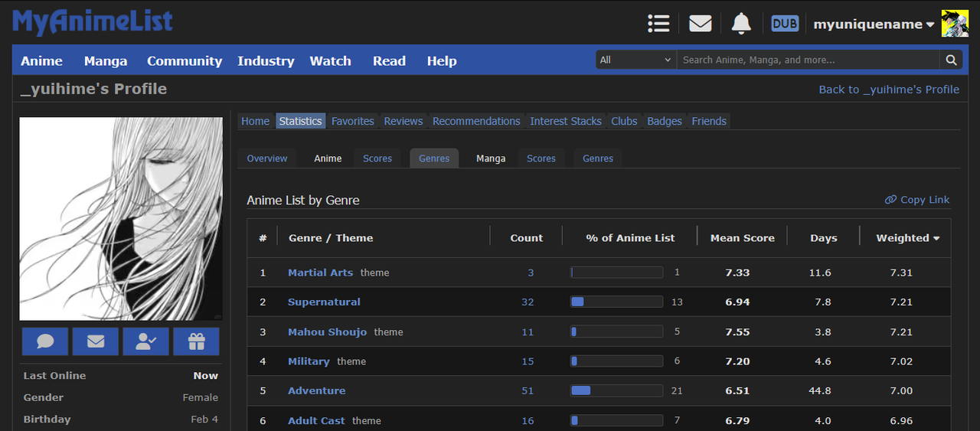The image size is (980, 431).
Task: Sort by Mean Score column header
Action: tap(742, 238)
